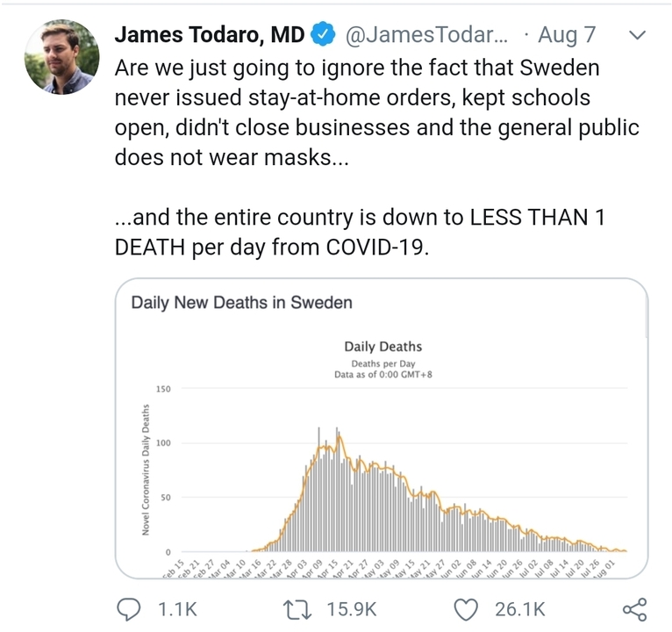The width and height of the screenshot is (672, 632).
Task: Open the James Todaro, MD display name
Action: (x=210, y=35)
